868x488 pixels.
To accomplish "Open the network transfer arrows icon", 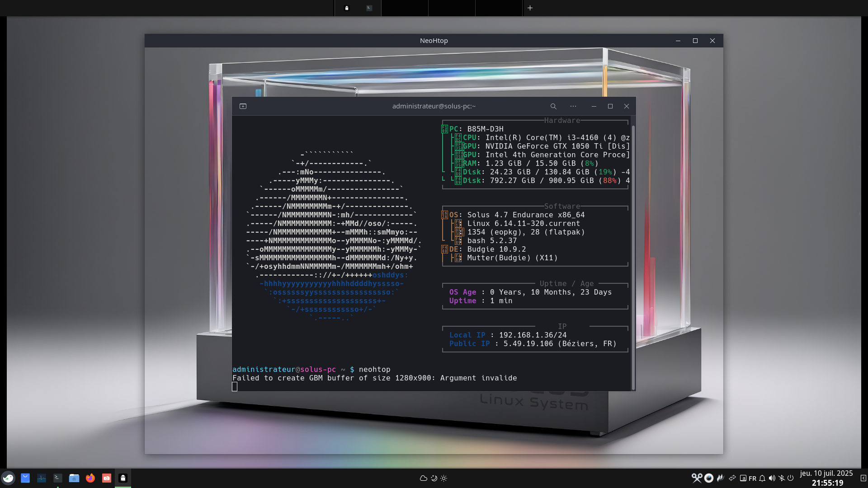I will coord(732,478).
